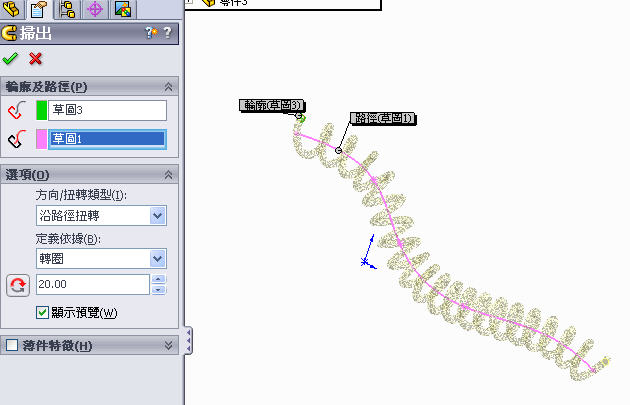
Task: Click the 路徑(草圖1) callout label
Action: 383,118
